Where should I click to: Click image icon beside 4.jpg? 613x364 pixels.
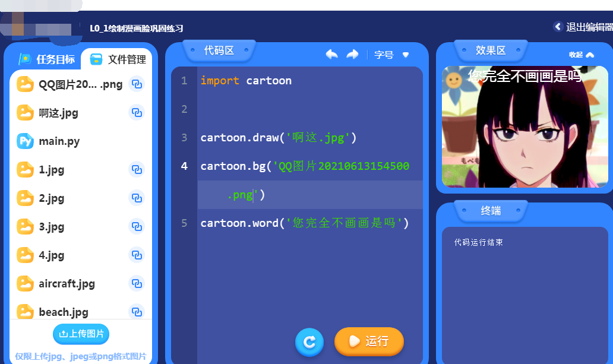(25, 255)
